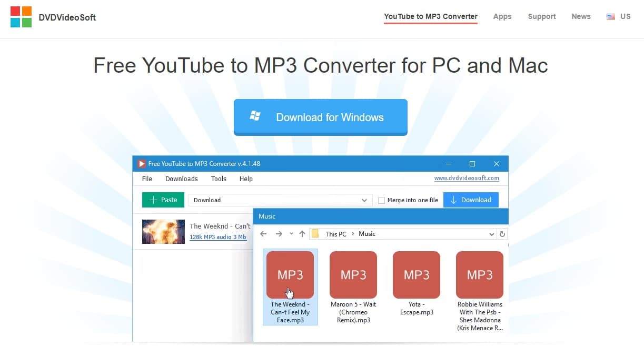Open the Support nav item
644x346 pixels.
click(542, 16)
